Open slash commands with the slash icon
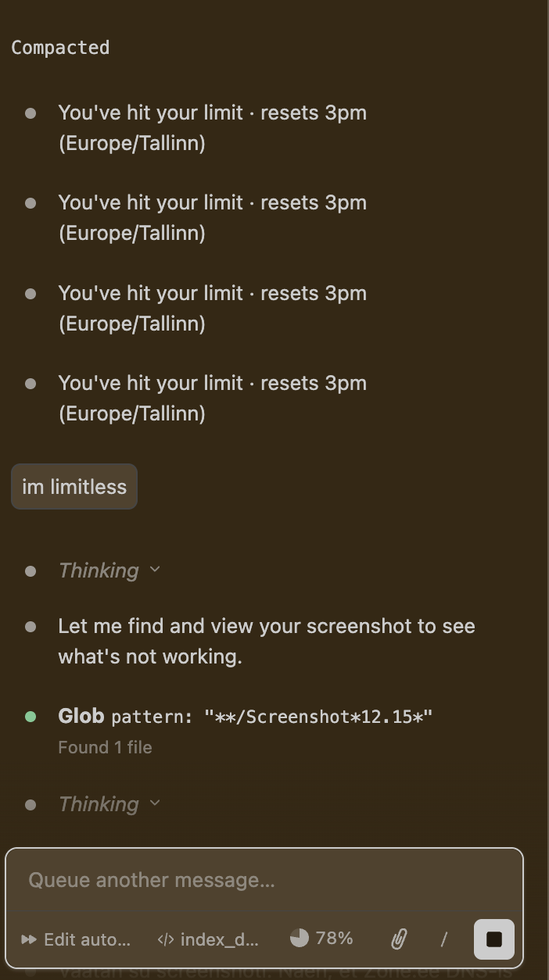Viewport: 549px width, 980px height. click(443, 939)
